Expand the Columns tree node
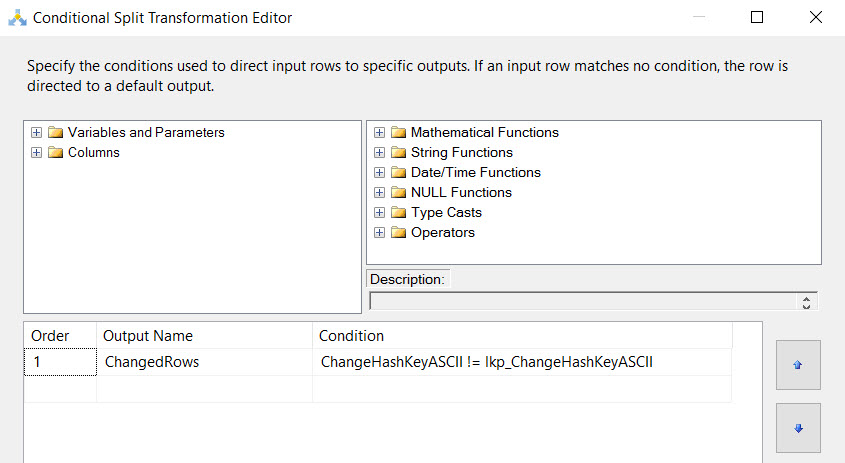 pos(36,153)
